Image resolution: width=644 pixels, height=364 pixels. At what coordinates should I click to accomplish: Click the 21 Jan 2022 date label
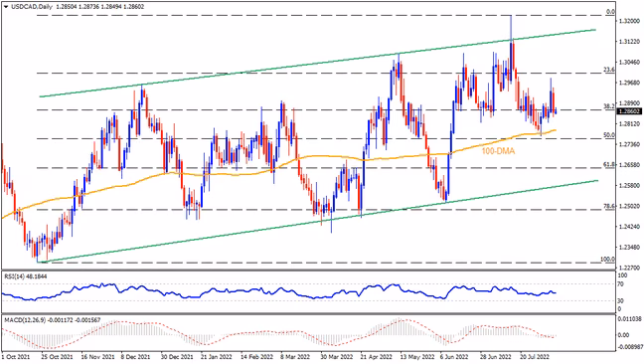(217, 356)
